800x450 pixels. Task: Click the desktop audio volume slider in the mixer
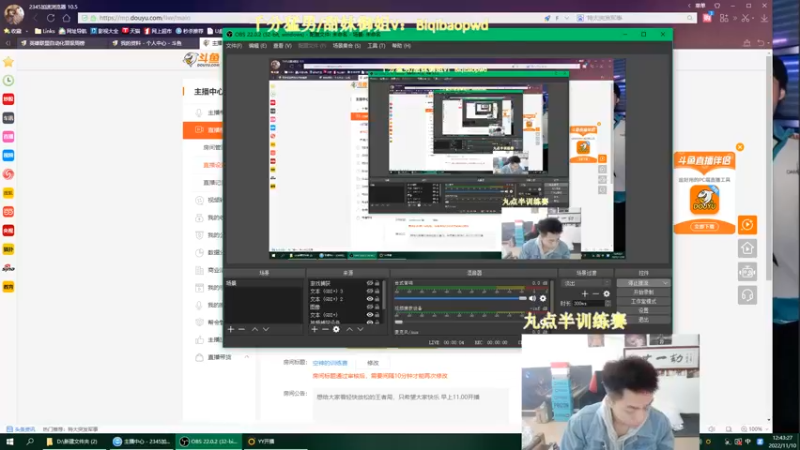pyautogui.click(x=460, y=298)
